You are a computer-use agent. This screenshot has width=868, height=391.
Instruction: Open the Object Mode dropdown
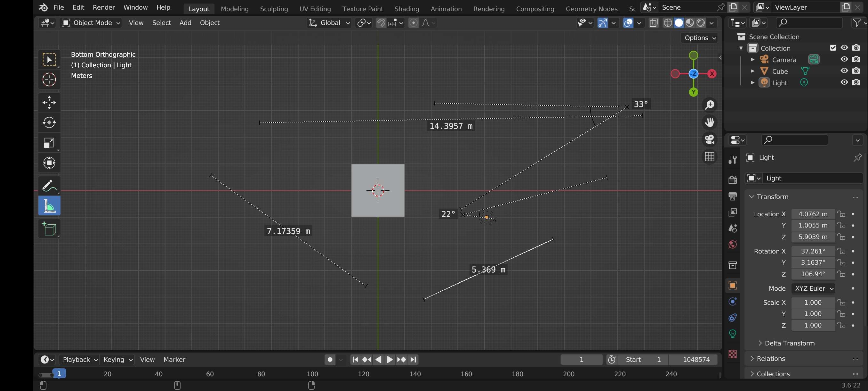pos(91,23)
